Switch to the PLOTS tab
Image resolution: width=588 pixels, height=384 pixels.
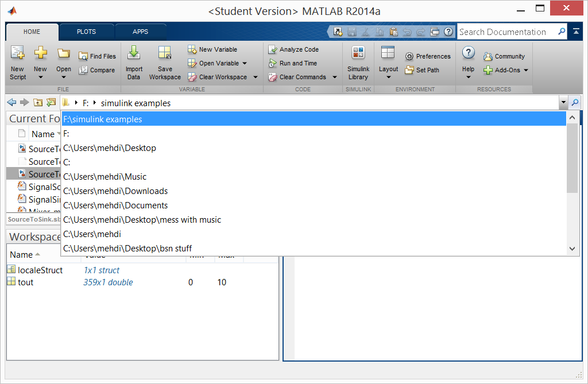click(x=86, y=32)
